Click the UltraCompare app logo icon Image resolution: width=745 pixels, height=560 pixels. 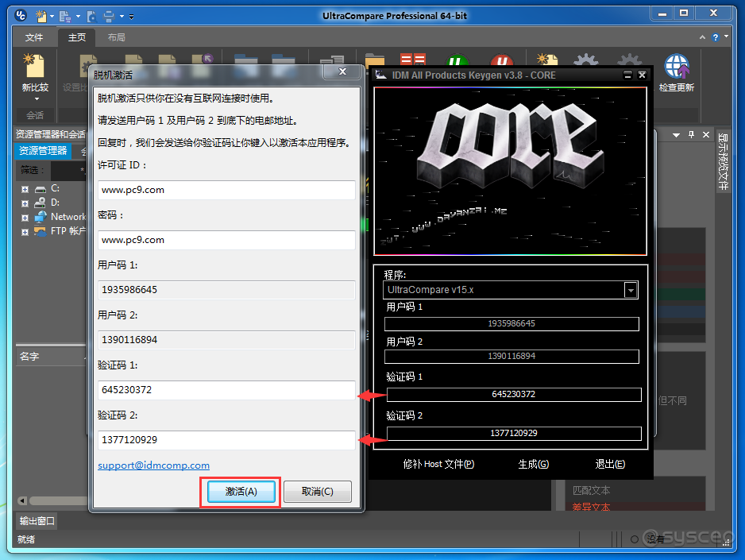(20, 15)
